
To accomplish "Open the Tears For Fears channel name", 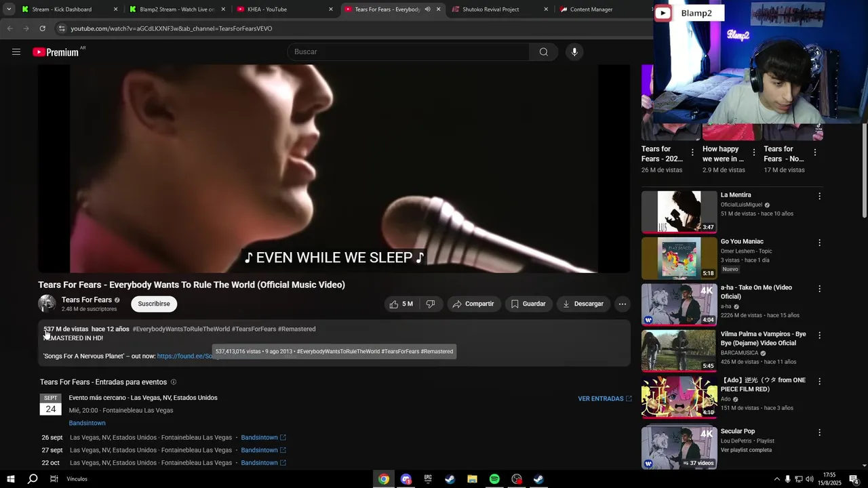I will [x=87, y=300].
